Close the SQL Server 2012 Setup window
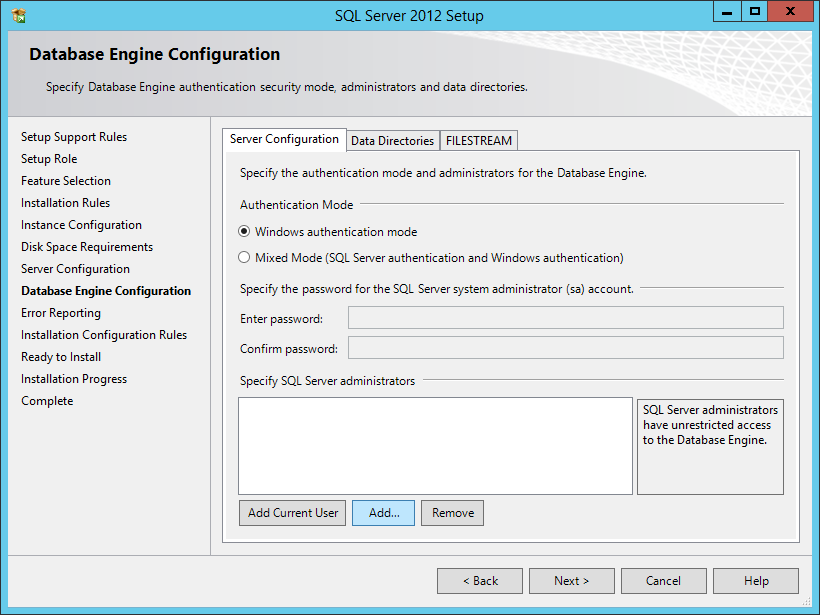The image size is (820, 615). pos(790,12)
